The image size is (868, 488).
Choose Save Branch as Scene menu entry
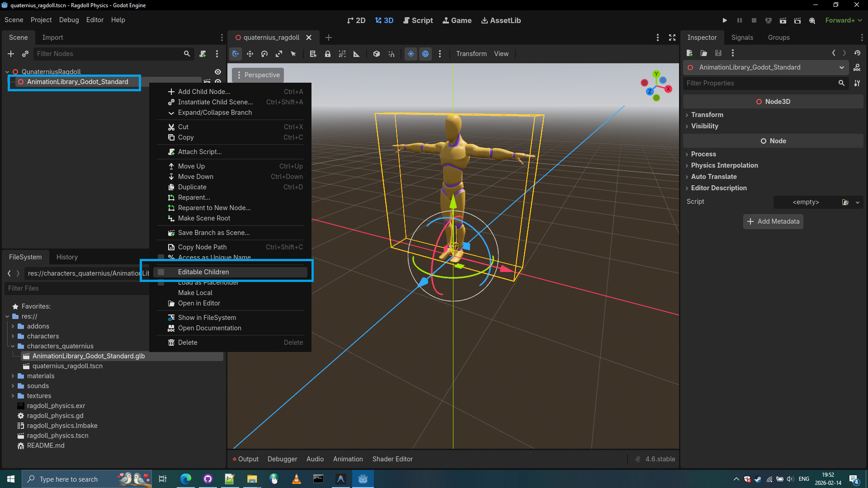(213, 233)
